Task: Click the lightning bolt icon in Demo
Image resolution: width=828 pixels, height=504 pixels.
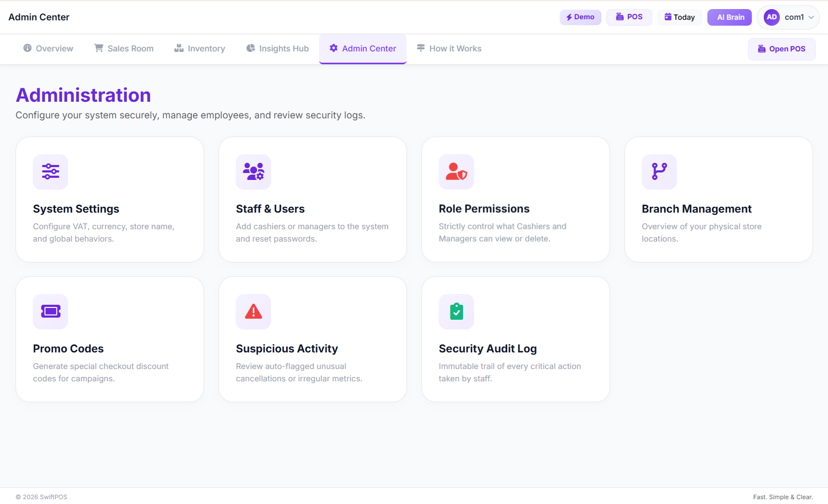Action: 569,17
